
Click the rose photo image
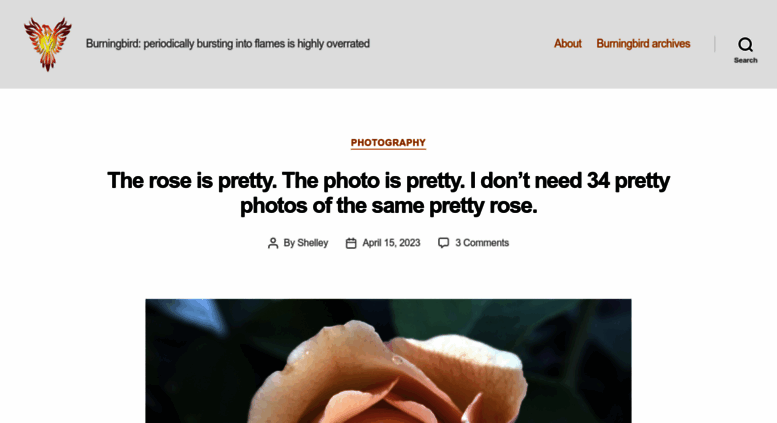[x=388, y=361]
